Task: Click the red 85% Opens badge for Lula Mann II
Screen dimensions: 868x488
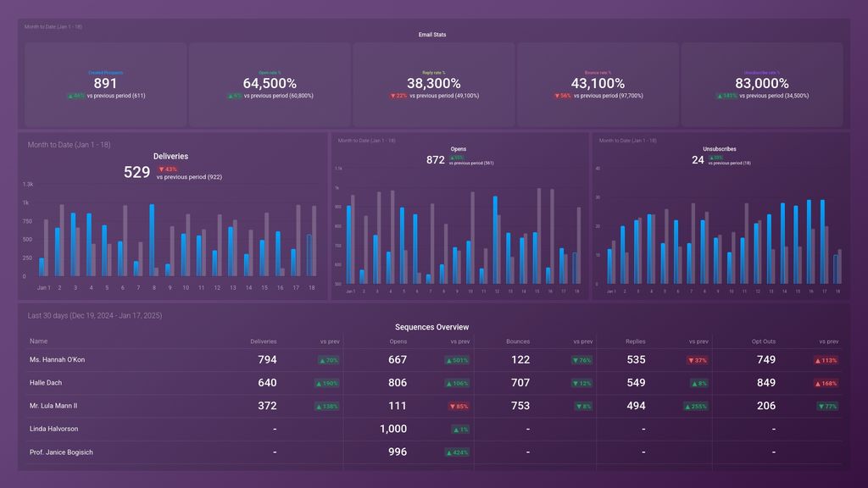Action: (x=459, y=407)
